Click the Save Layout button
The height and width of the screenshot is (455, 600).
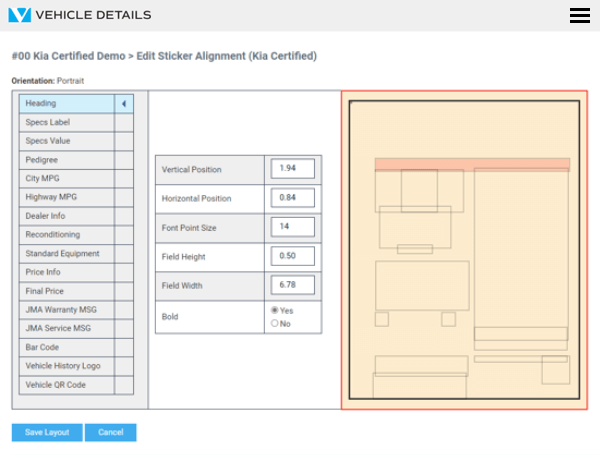coord(47,433)
